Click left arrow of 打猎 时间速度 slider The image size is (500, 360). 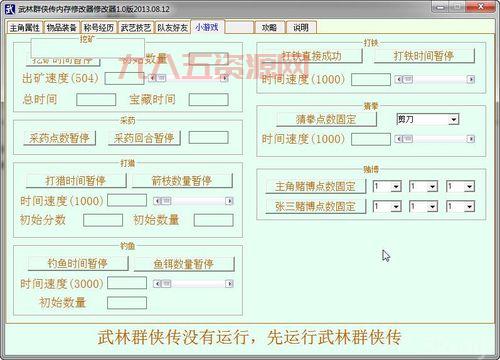[157, 201]
